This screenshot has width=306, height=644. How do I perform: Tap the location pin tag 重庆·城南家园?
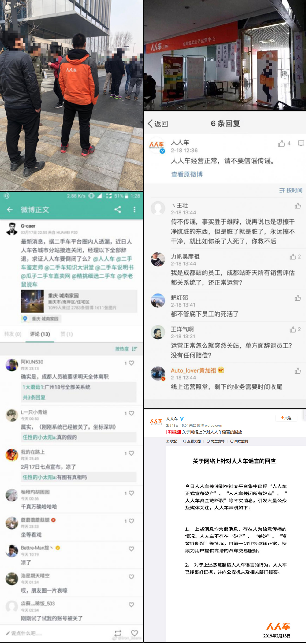pyautogui.click(x=41, y=318)
